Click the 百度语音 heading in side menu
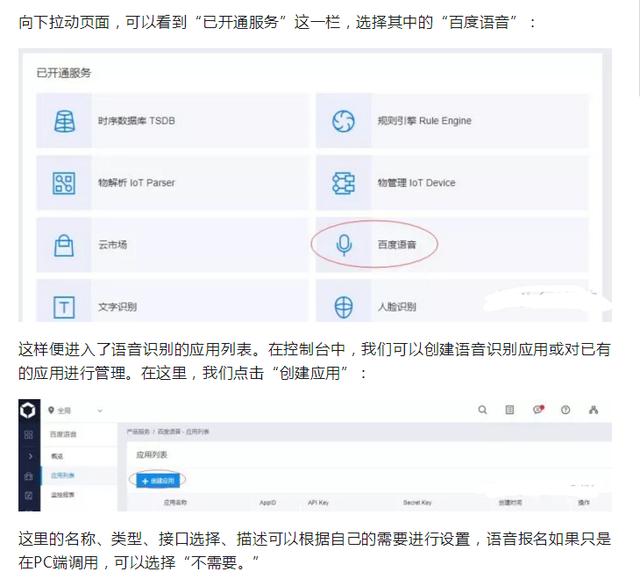The image size is (640, 579). (x=63, y=434)
